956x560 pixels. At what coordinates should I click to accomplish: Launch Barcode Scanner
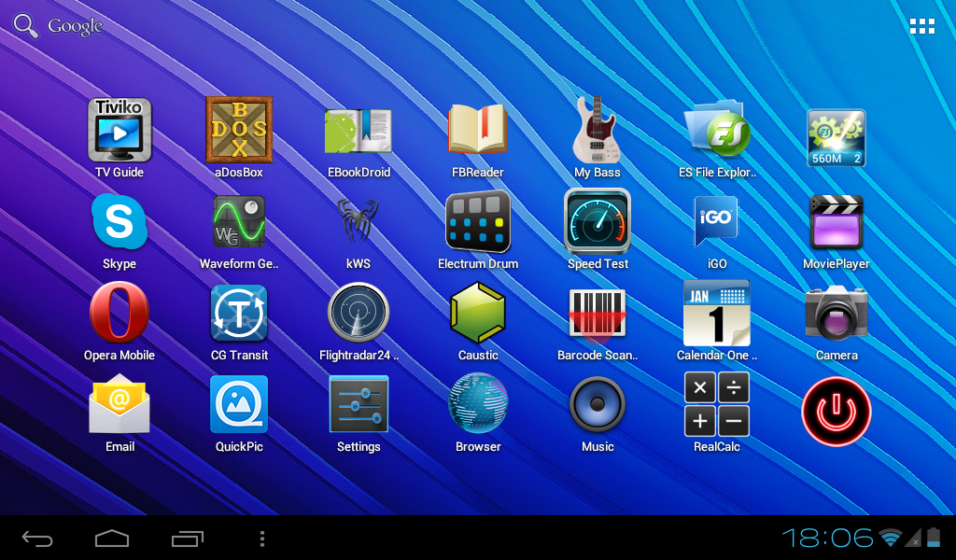point(597,315)
